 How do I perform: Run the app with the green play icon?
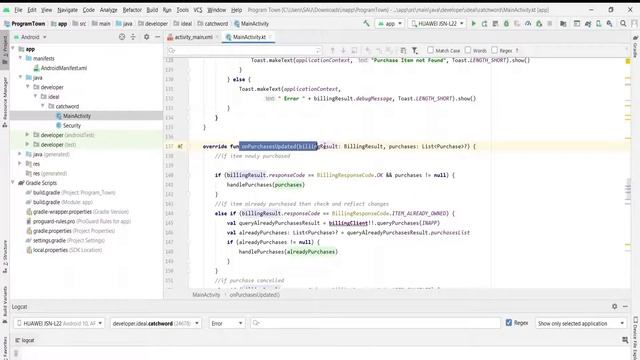[x=473, y=24]
